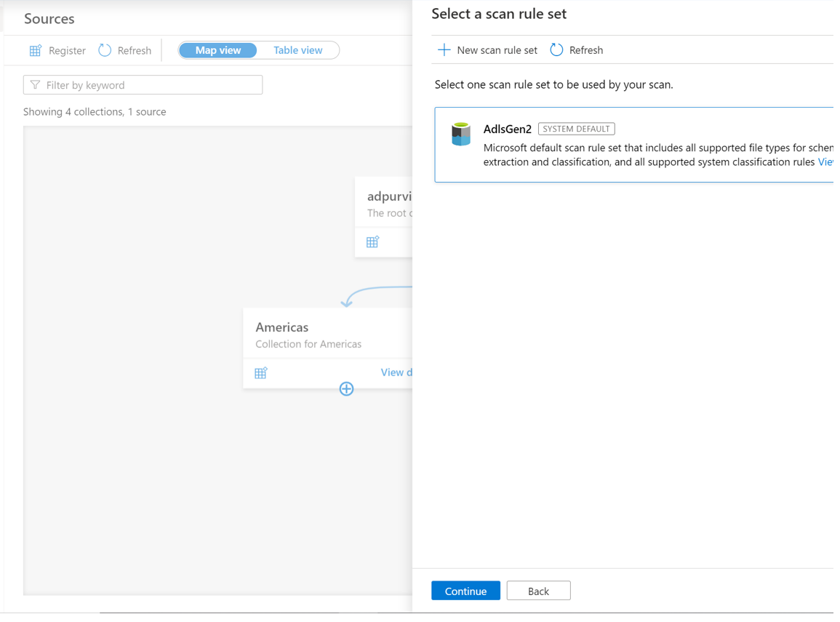
Task: Click the New scan rule set label
Action: coord(497,50)
